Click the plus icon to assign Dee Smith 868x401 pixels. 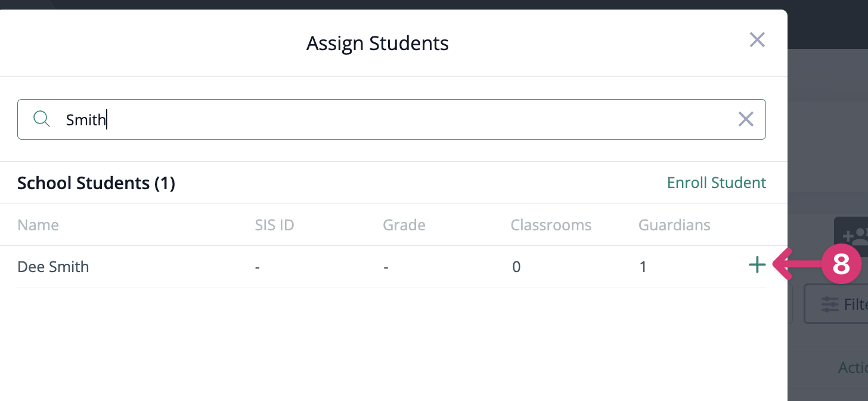tap(757, 265)
